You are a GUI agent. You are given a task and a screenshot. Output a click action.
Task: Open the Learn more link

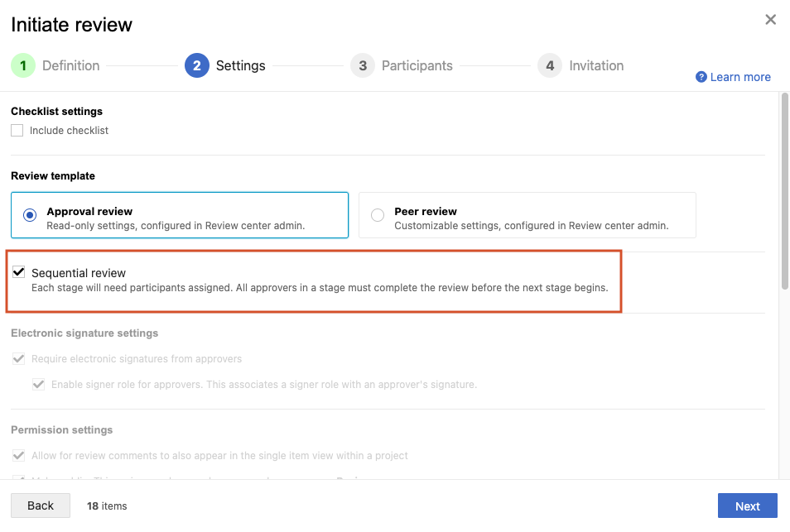pos(740,77)
